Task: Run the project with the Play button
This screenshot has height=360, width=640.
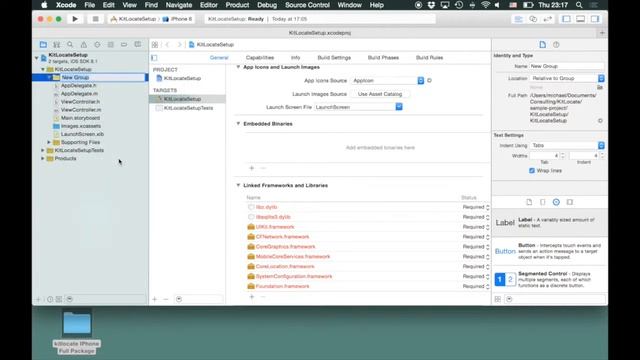Action: click(x=75, y=19)
